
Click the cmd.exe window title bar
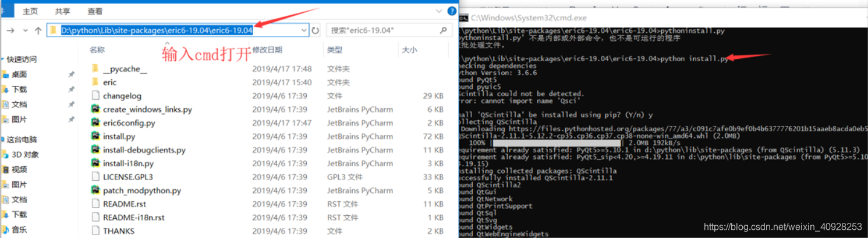[x=663, y=18]
